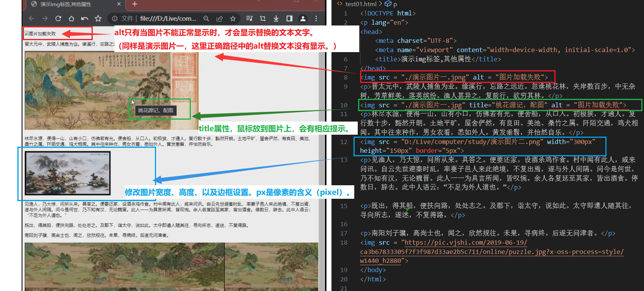Image resolution: width=644 pixels, height=291 pixels.
Task: Go forward in browser history
Action: [45, 19]
